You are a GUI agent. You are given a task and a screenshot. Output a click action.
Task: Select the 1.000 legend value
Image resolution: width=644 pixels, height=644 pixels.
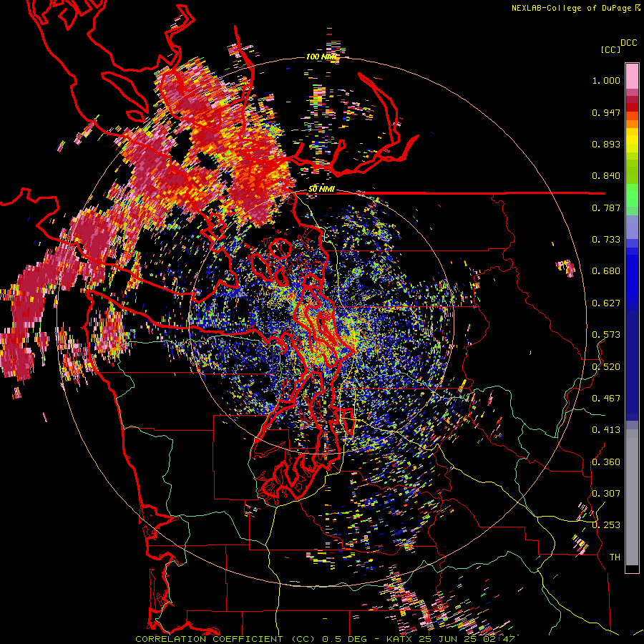[x=606, y=80]
